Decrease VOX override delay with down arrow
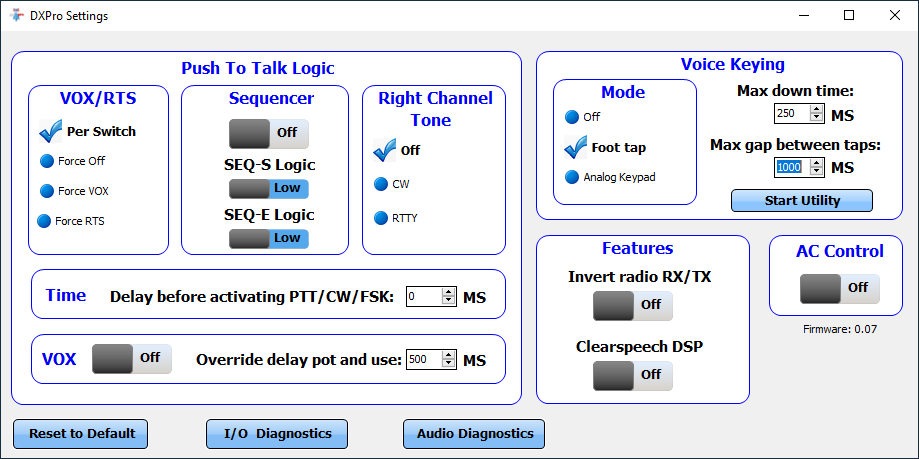The image size is (919, 459). pyautogui.click(x=449, y=364)
